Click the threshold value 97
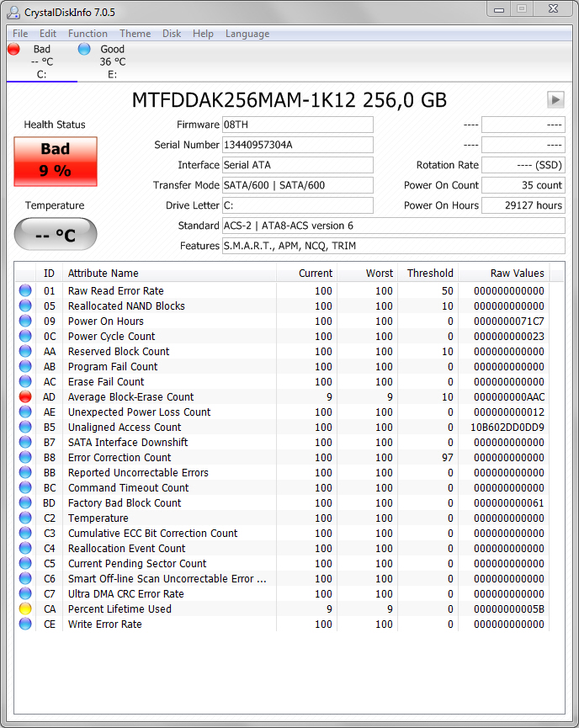The height and width of the screenshot is (728, 579). click(447, 457)
